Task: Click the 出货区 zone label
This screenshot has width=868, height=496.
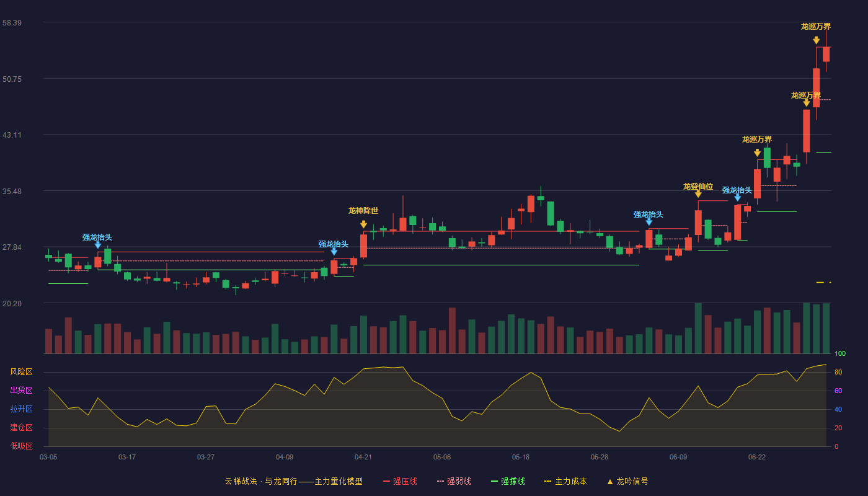Action: click(21, 391)
